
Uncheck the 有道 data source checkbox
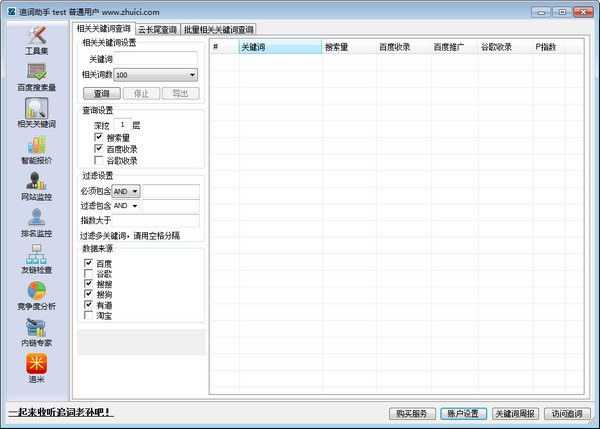(88, 305)
